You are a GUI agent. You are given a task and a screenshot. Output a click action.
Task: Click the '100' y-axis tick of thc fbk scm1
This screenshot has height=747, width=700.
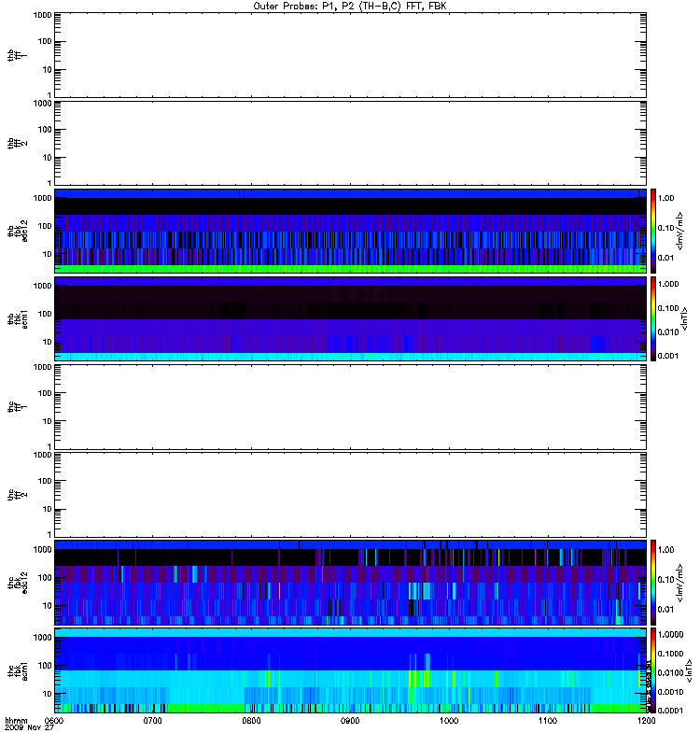pos(45,666)
